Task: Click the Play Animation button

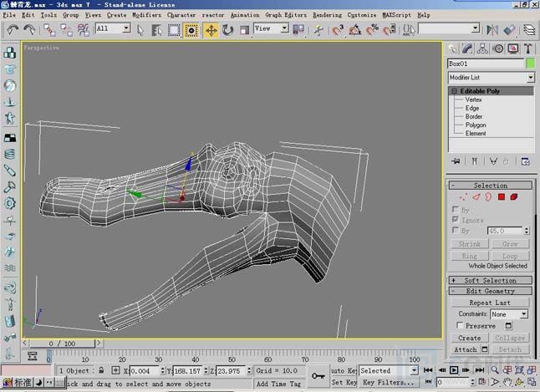Action: click(x=454, y=370)
